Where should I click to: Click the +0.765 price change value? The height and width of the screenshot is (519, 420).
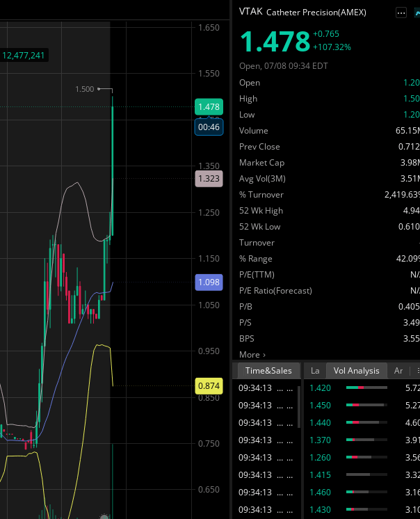point(325,34)
